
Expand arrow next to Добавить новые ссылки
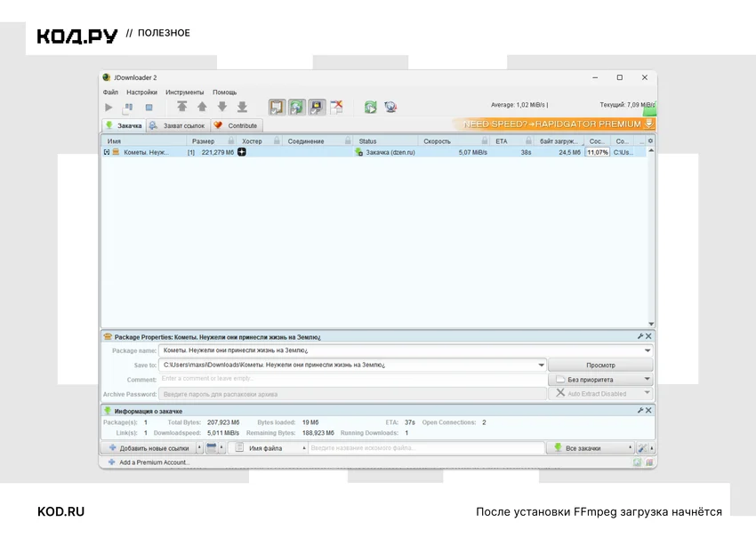pos(199,448)
